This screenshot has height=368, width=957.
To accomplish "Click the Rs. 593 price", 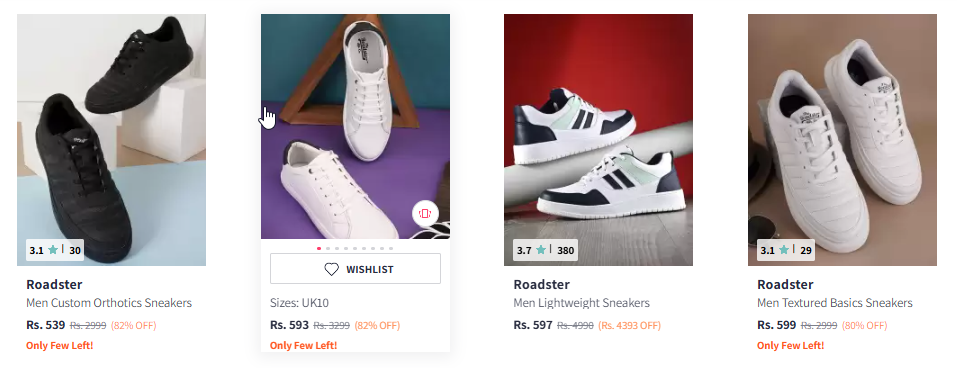I will click(289, 325).
